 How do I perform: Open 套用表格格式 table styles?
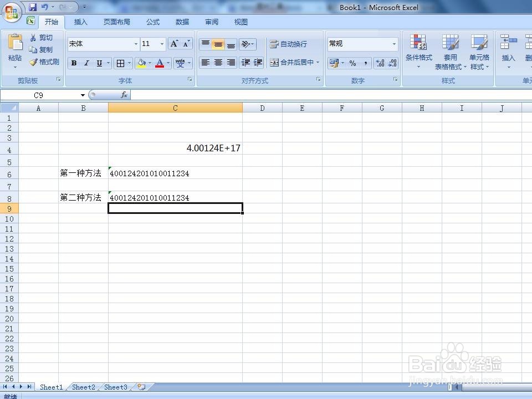(451, 52)
